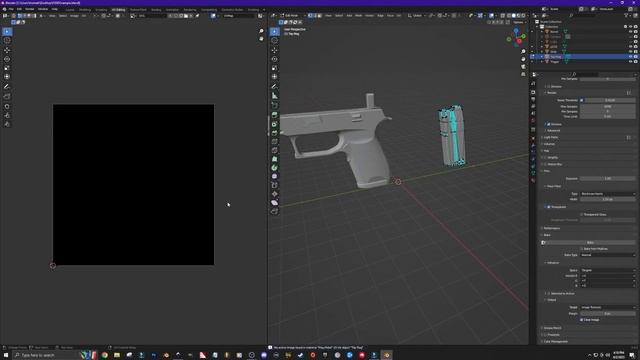This screenshot has height=360, width=640.
Task: Hide Top Mag object via eye icon
Action: pyautogui.click(x=631, y=57)
